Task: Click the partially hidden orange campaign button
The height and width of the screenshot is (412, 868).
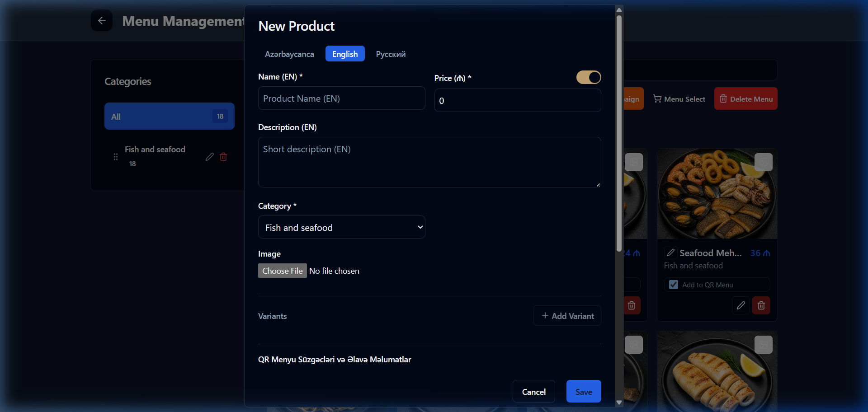Action: (x=634, y=98)
